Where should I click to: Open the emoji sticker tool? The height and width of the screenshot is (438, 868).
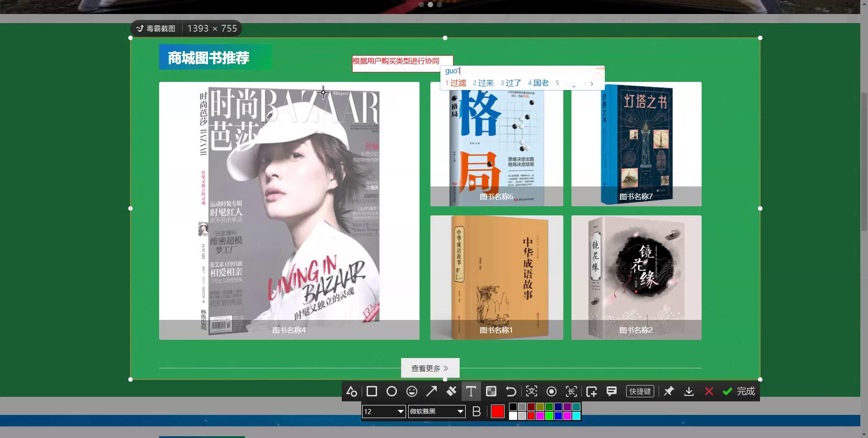pos(411,391)
